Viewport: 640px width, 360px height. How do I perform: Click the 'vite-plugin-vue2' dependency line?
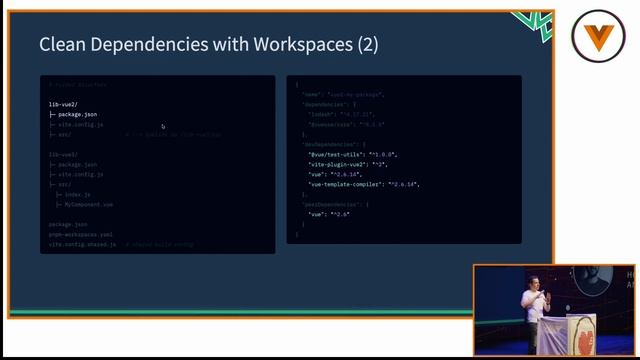[348, 164]
